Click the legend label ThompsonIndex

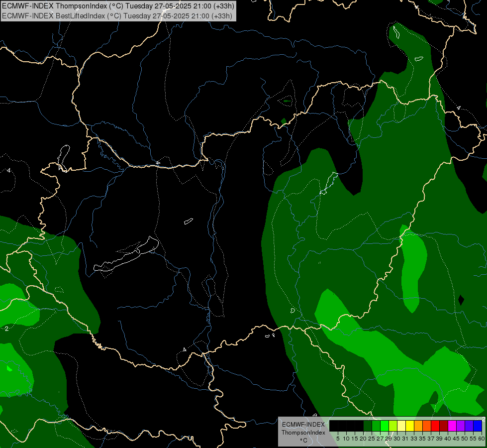tap(303, 433)
